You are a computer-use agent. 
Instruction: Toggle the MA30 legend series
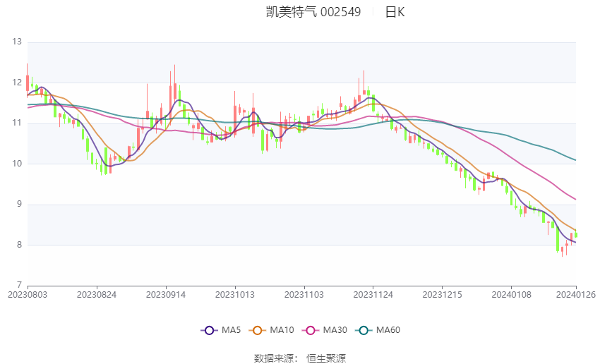pos(325,330)
